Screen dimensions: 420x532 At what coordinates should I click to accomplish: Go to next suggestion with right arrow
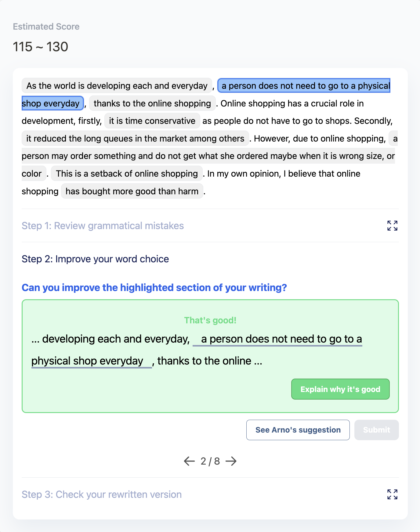click(x=231, y=461)
